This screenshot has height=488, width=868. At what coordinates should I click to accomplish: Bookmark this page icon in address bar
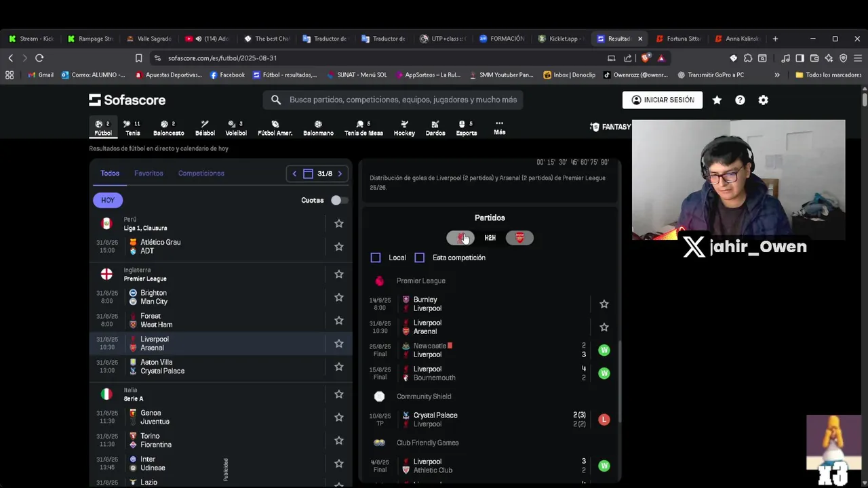coord(138,58)
